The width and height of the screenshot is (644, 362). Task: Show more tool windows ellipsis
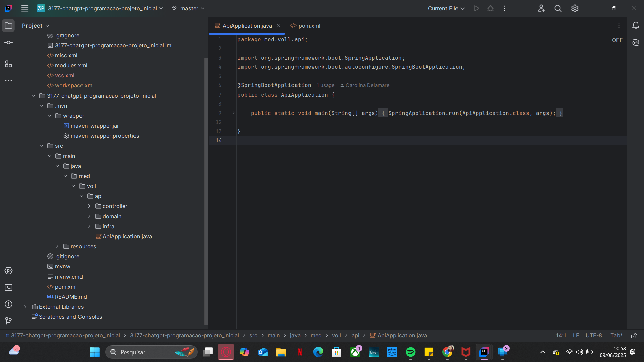pyautogui.click(x=9, y=81)
